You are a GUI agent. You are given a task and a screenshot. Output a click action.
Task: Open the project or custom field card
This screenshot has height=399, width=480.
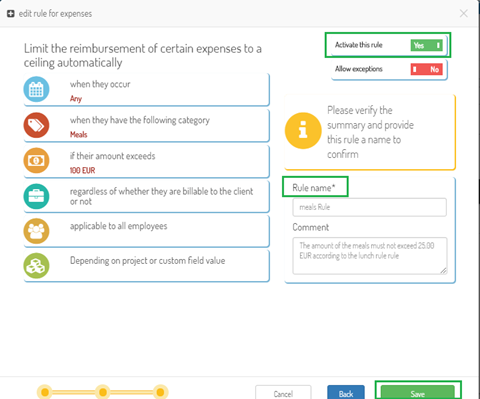click(x=147, y=266)
